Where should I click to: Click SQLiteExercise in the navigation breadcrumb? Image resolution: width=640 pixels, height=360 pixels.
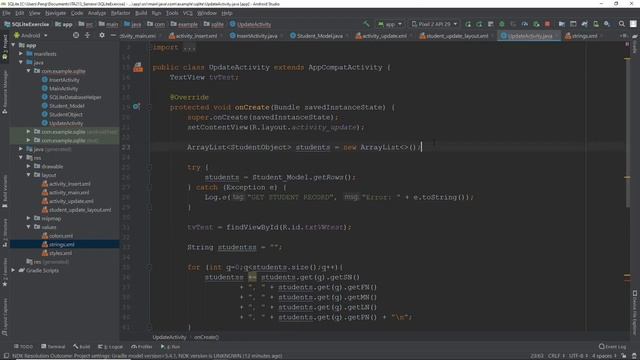(27, 24)
